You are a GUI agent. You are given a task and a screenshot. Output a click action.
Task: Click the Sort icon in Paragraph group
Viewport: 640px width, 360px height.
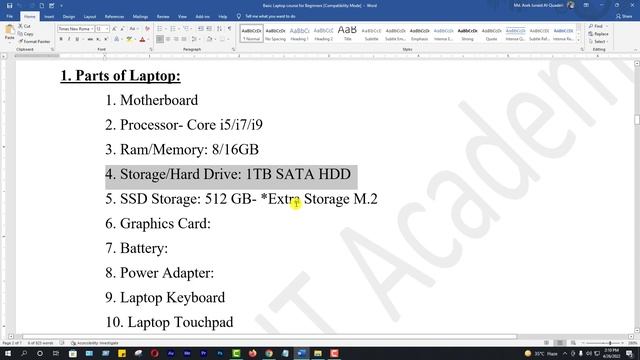pos(220,29)
